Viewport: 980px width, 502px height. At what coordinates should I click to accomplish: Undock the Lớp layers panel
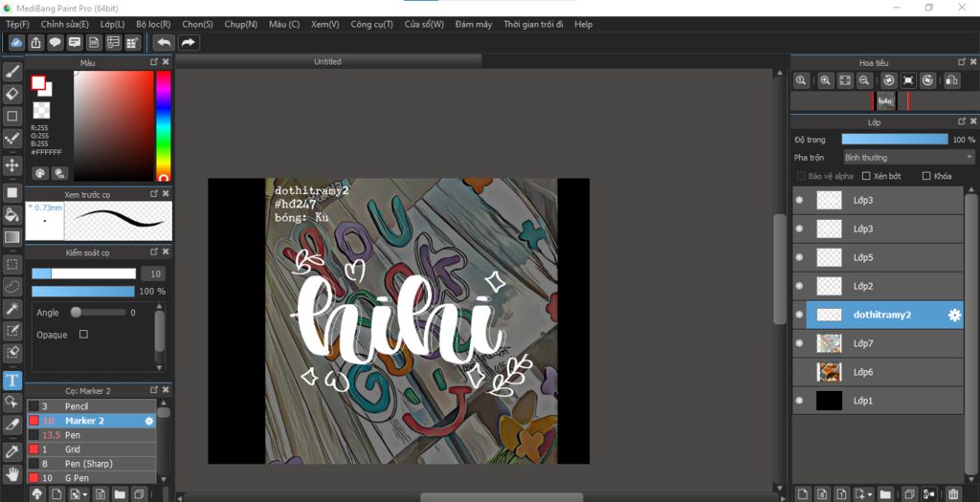click(x=962, y=121)
